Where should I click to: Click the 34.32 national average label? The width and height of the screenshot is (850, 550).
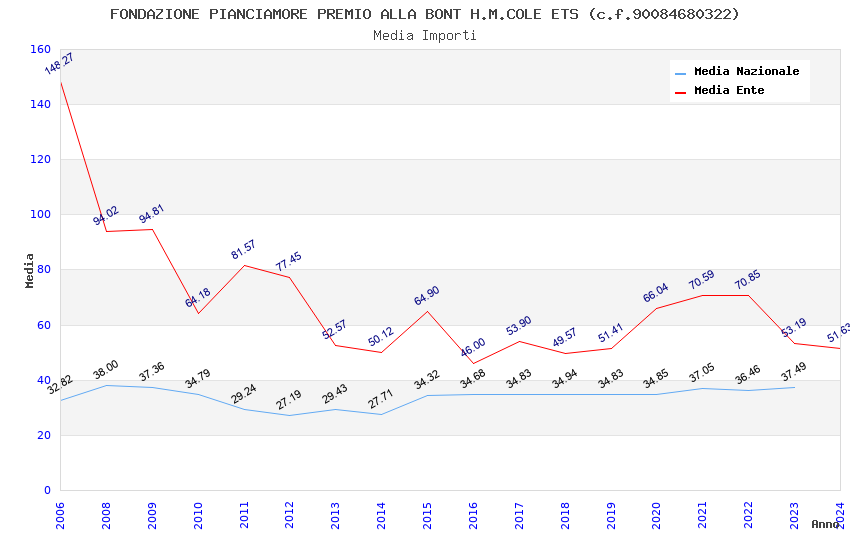pos(427,380)
